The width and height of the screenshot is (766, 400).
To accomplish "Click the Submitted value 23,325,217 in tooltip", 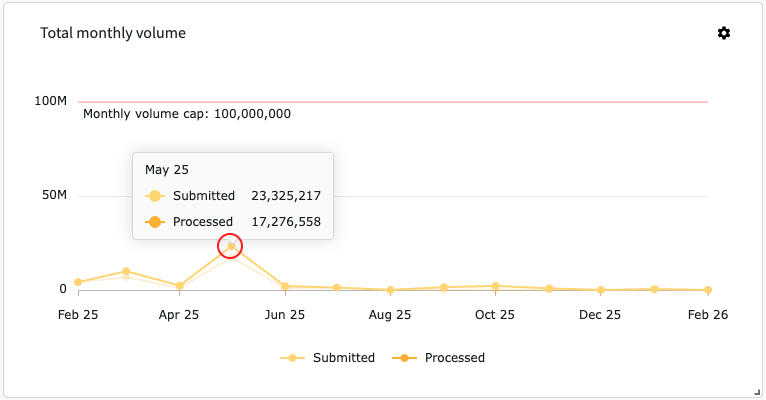I will 286,196.
